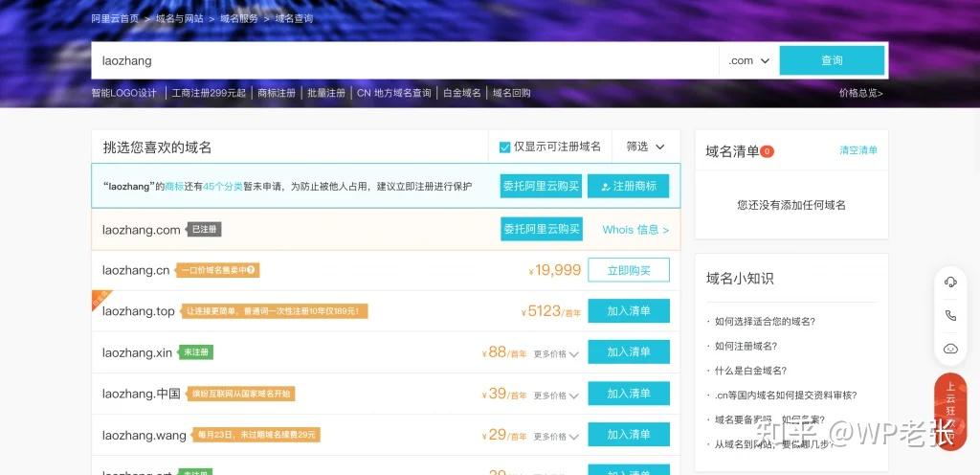Click the 未注册 tag on laozhang.xin
This screenshot has width=980, height=475.
point(195,352)
